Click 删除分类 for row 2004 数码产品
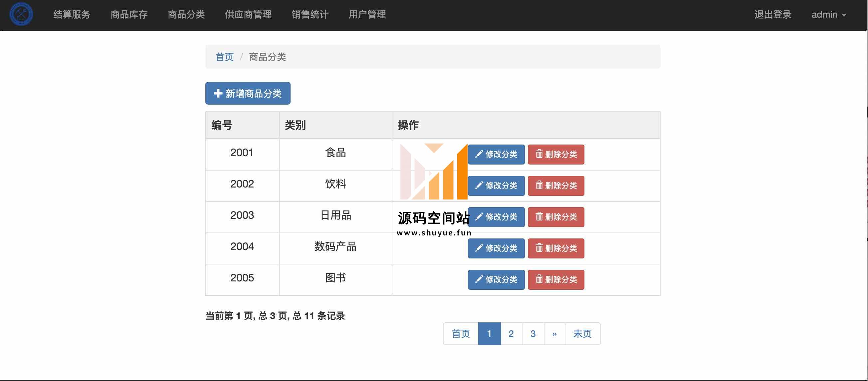868x381 pixels. pos(556,248)
